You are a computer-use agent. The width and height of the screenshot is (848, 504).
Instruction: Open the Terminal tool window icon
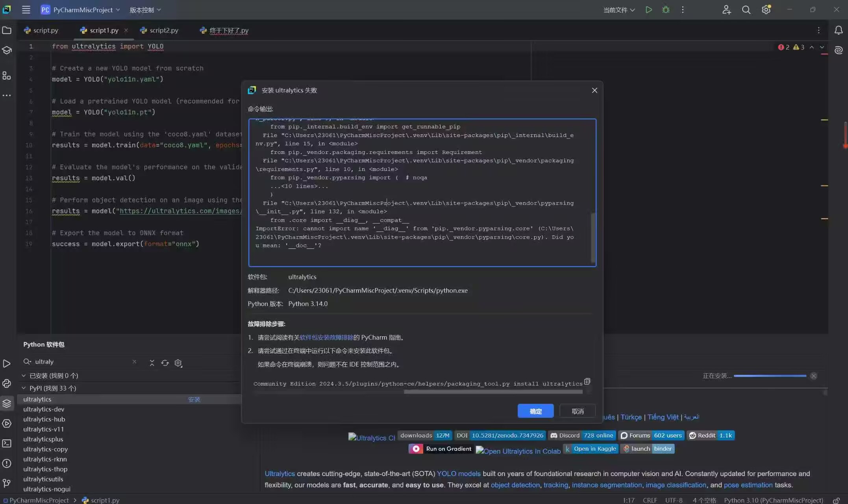click(7, 443)
